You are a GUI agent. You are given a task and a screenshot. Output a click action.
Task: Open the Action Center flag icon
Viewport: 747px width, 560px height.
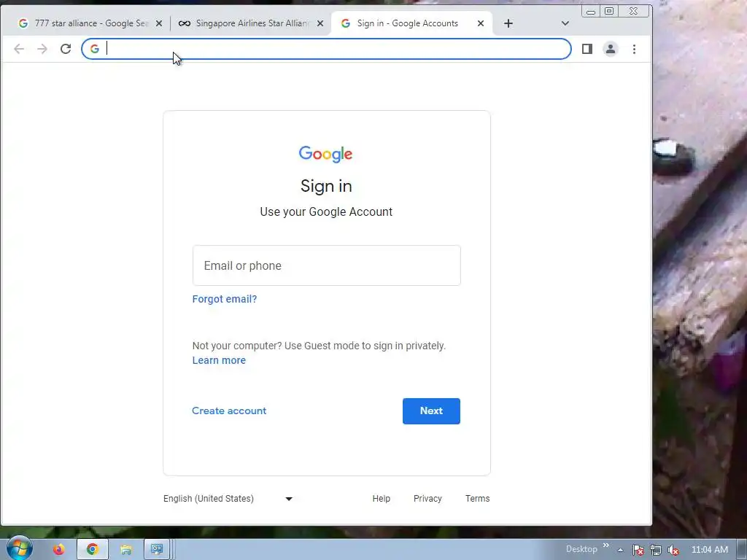(x=638, y=550)
